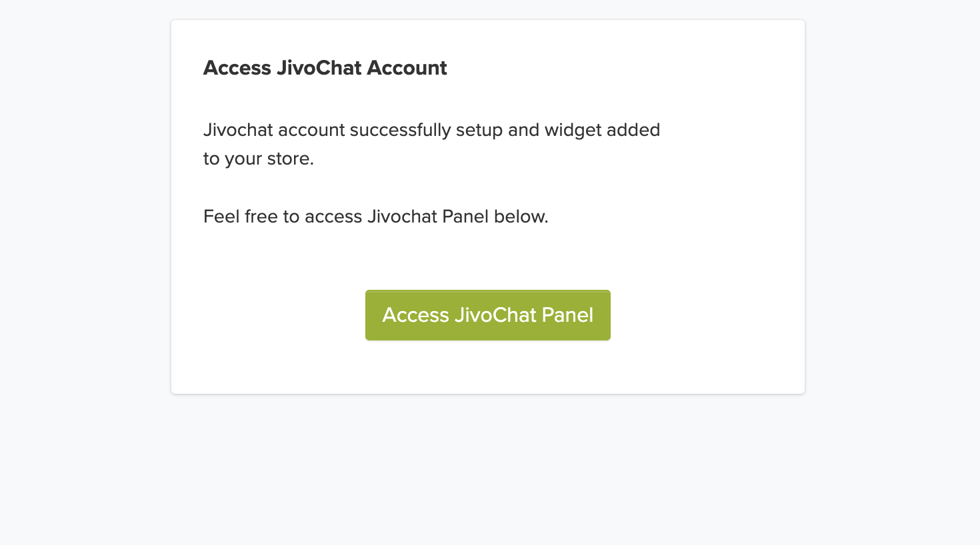Viewport: 980px width, 545px height.
Task: Click the word "below." in second paragraph
Action: point(521,217)
